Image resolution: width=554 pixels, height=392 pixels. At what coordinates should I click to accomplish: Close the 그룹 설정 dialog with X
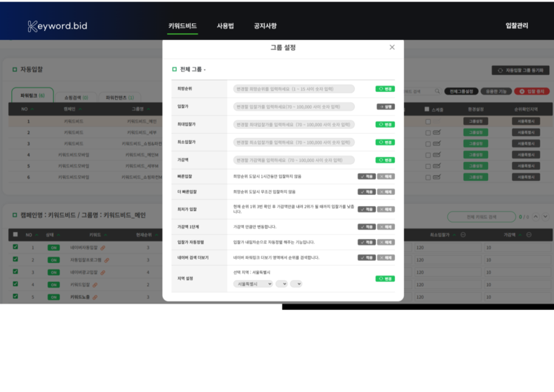[x=392, y=48]
